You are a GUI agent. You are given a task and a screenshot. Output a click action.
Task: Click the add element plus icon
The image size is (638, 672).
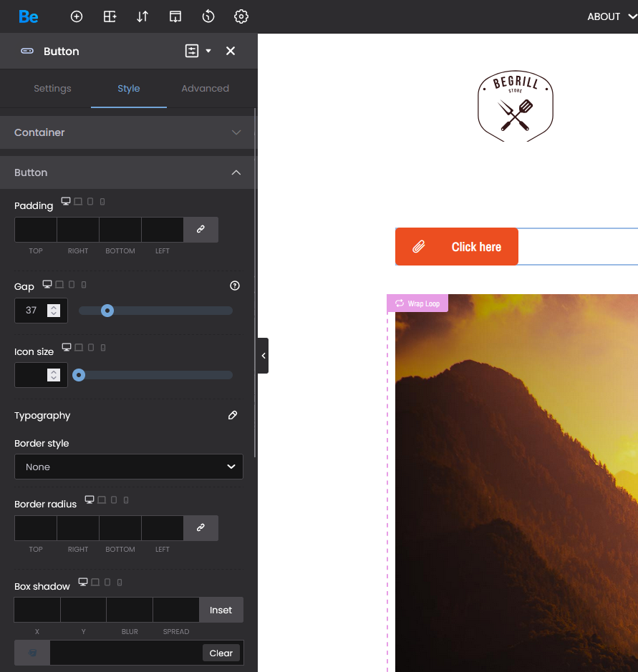[x=77, y=16]
